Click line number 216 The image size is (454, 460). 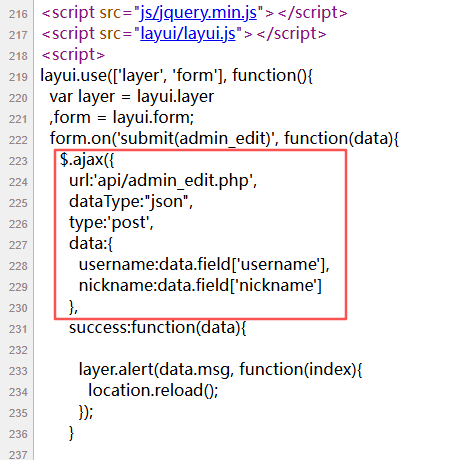pyautogui.click(x=18, y=14)
